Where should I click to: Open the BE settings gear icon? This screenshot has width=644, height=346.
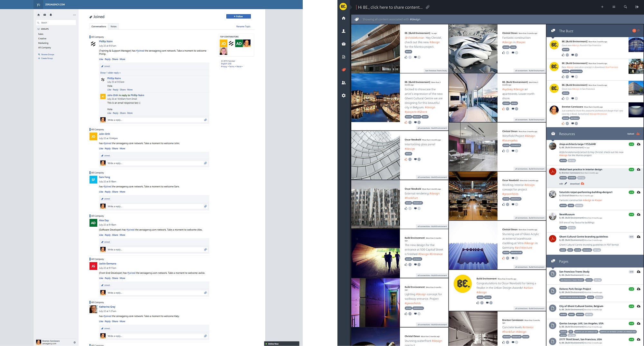pos(344,95)
